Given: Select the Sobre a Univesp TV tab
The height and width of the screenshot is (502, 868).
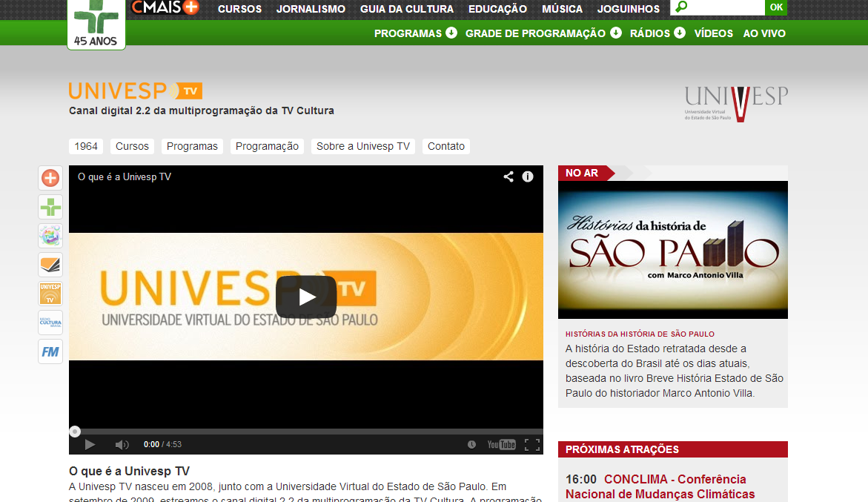Looking at the screenshot, I should tap(363, 146).
